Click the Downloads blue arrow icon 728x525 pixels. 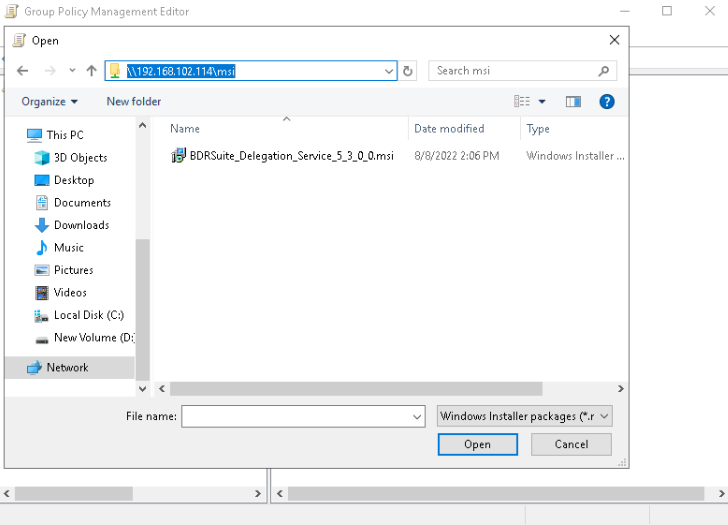click(x=42, y=225)
